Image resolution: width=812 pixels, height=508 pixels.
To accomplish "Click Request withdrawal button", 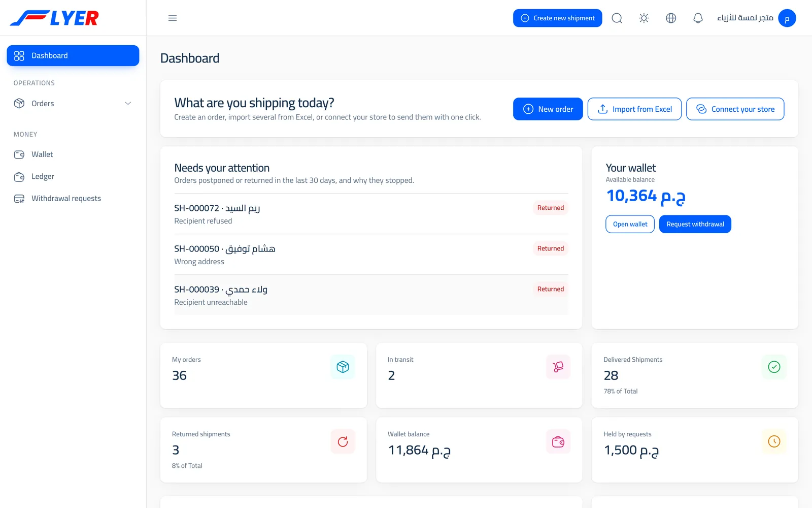I will tap(695, 224).
